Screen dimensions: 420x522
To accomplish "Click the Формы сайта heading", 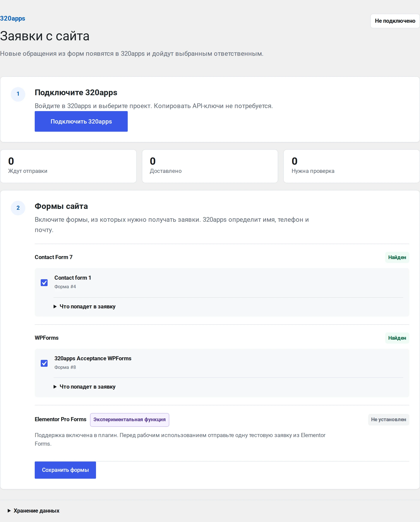I will tap(61, 206).
